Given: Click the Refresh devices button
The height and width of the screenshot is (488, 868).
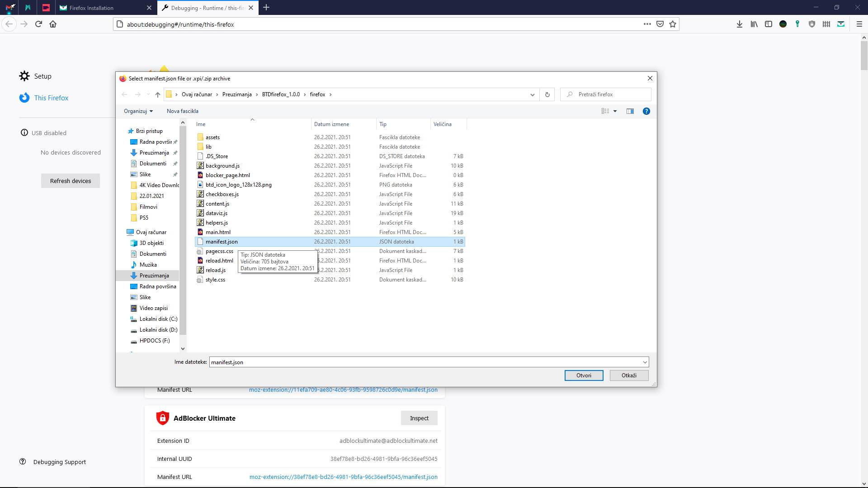Looking at the screenshot, I should pos(71,181).
